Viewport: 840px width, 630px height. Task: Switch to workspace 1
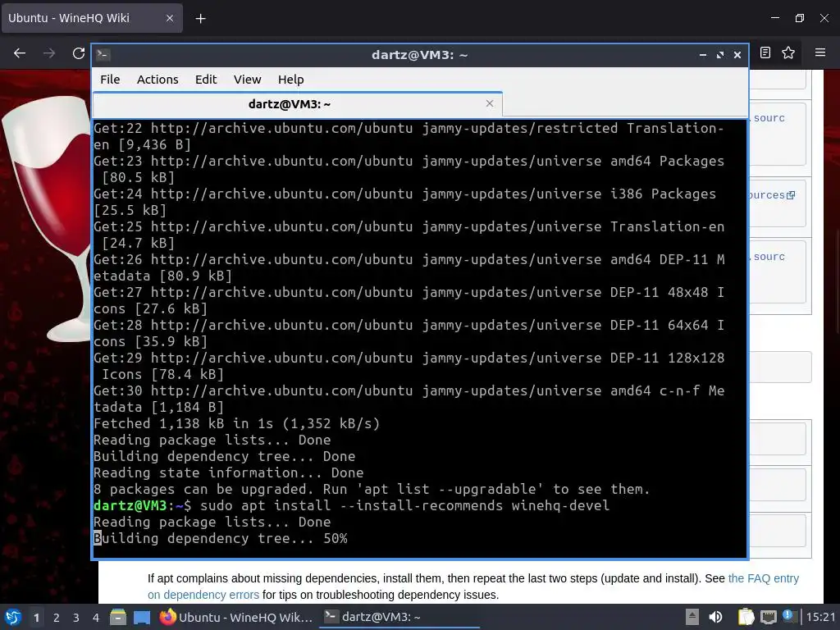tap(36, 618)
